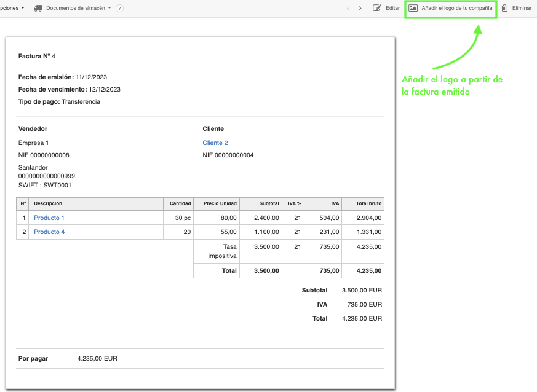Screen dimensions: 537x392
Task: Click the Factura Nº 4 heading
Action: pyautogui.click(x=37, y=56)
